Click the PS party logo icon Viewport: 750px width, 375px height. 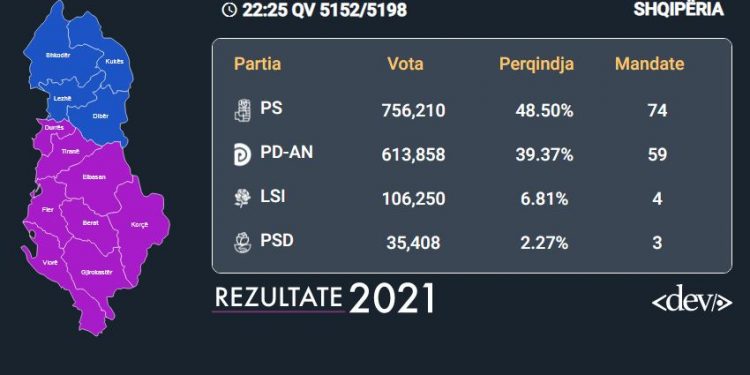pyautogui.click(x=243, y=110)
